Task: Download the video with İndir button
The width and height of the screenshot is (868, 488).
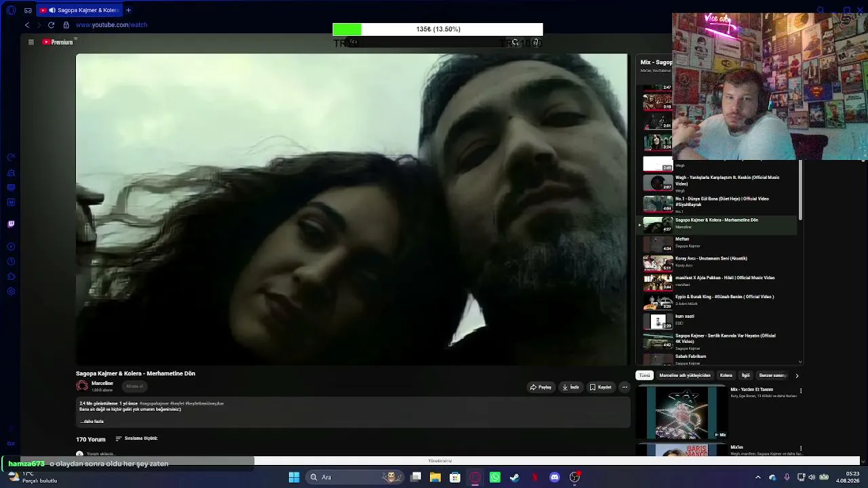Action: [x=571, y=387]
